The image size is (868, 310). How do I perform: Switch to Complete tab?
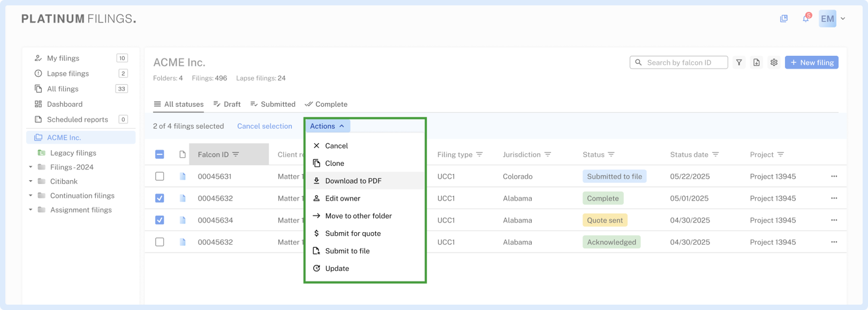[x=326, y=104]
